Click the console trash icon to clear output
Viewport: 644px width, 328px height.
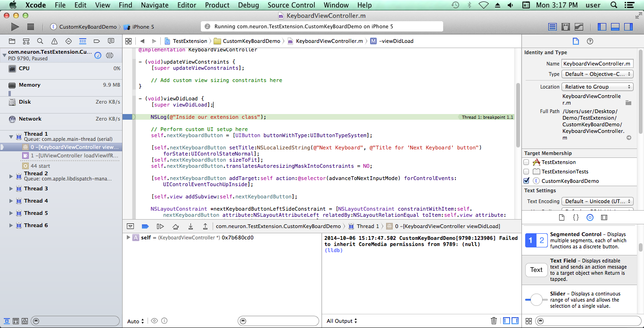494,321
